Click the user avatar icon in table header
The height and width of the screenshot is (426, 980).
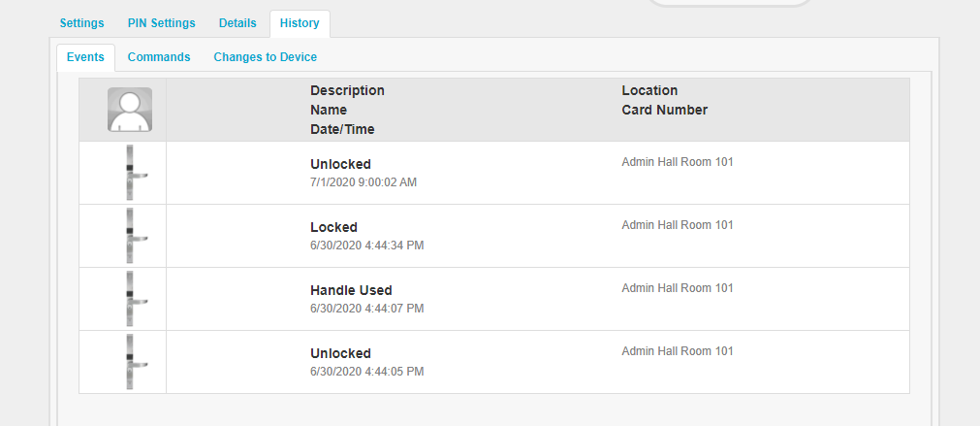click(x=130, y=110)
